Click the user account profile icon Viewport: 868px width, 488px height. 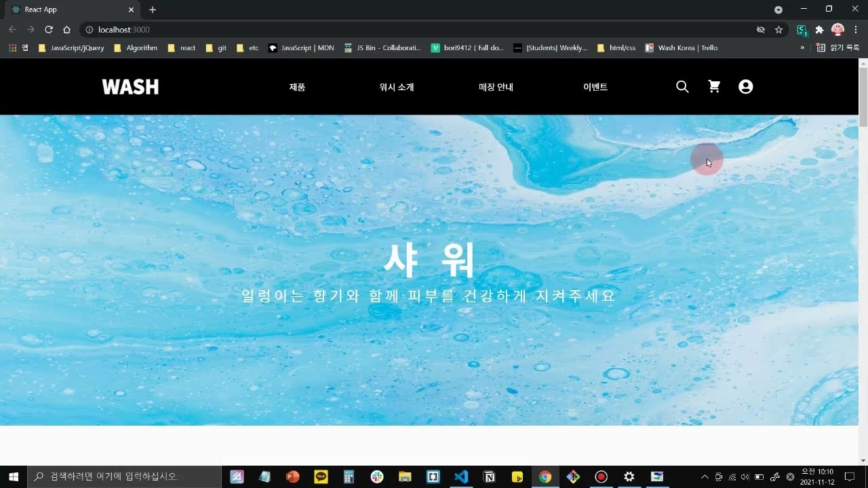point(745,87)
